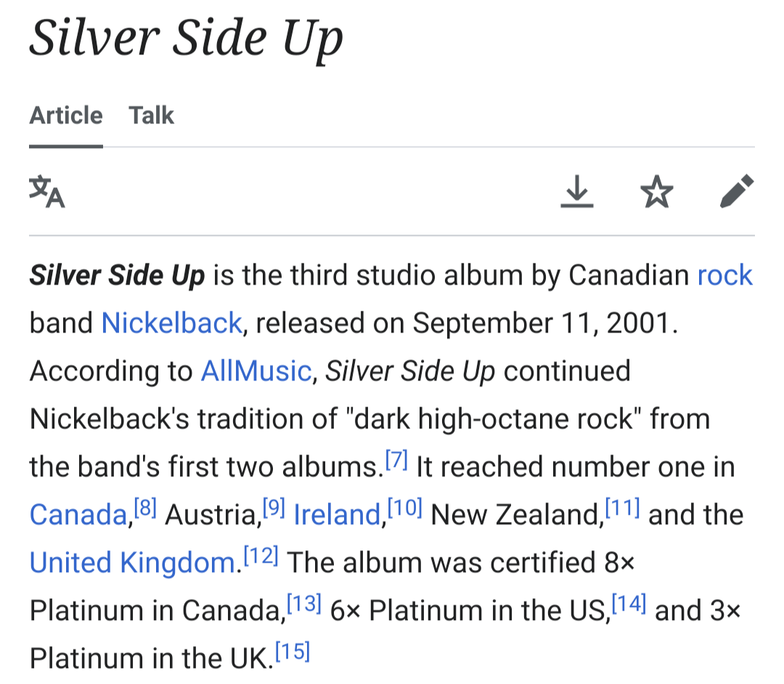Open reference 9 after Austria
Image resolution: width=784 pixels, height=684 pixels.
pos(274,507)
